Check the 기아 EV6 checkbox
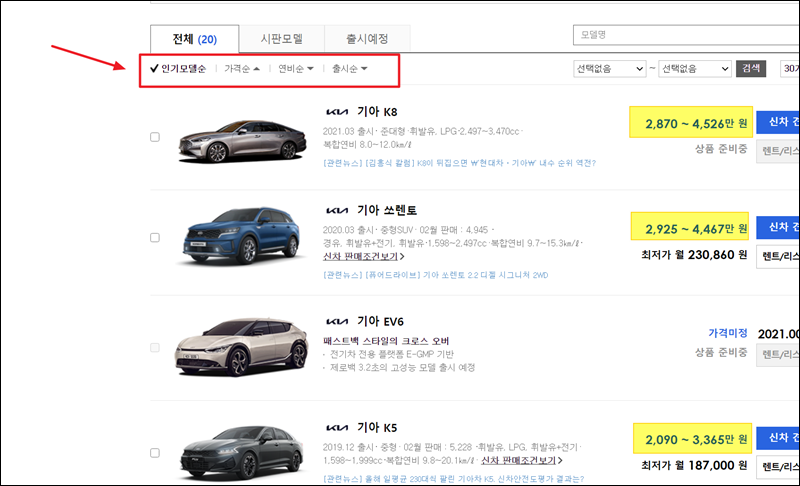The height and width of the screenshot is (486, 800). coord(155,348)
